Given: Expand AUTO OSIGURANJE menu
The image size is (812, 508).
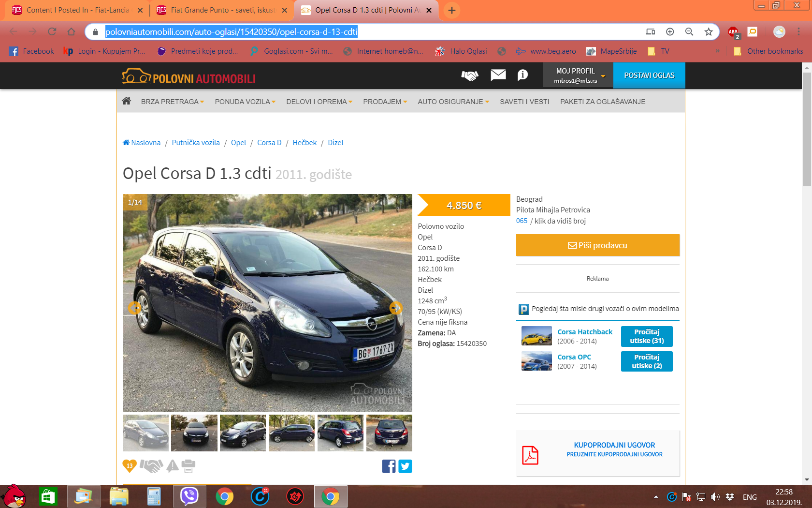Looking at the screenshot, I should tap(453, 102).
